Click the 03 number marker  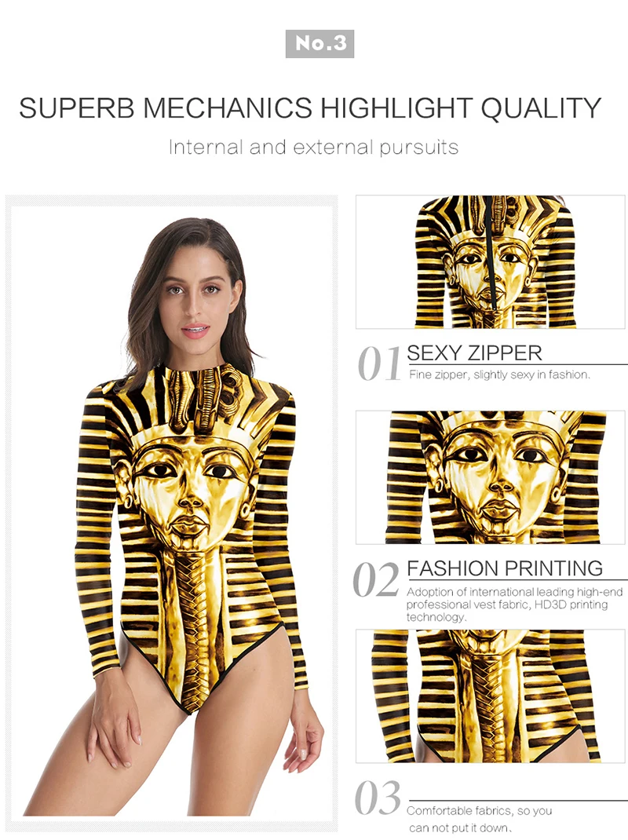click(378, 798)
